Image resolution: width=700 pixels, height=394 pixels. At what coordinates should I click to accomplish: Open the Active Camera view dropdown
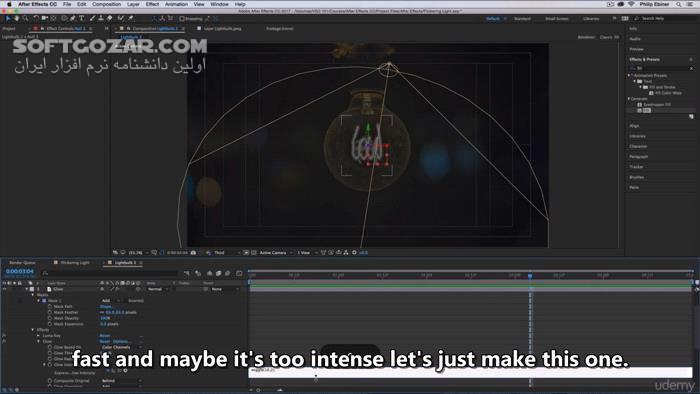pyautogui.click(x=276, y=253)
